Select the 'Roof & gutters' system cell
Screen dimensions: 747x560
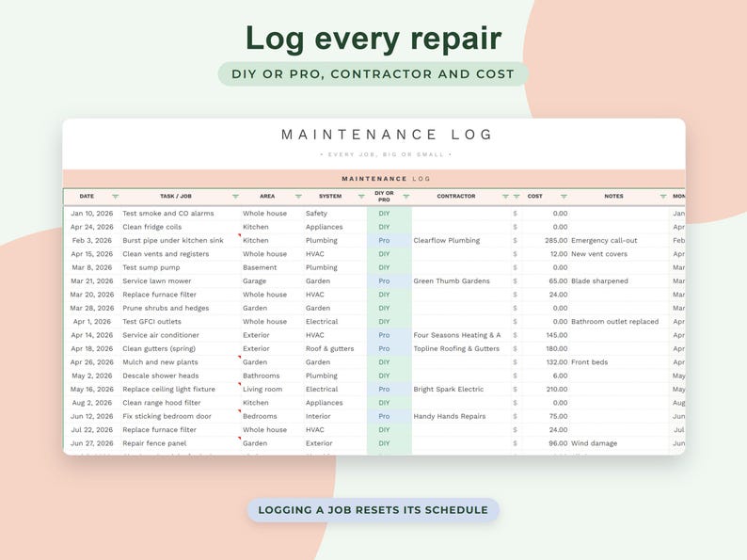point(335,348)
